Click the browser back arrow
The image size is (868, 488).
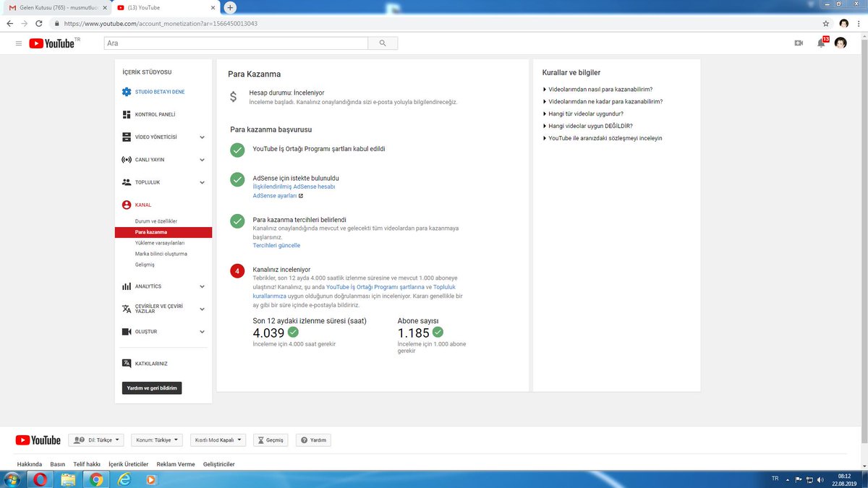click(x=9, y=23)
